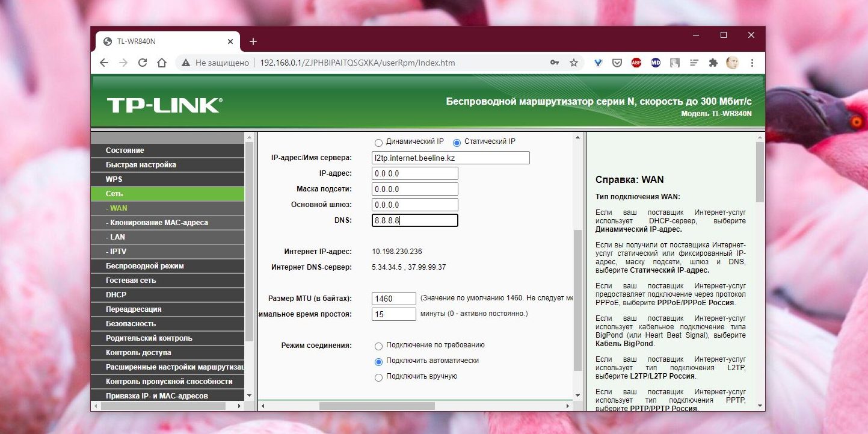Open the Pocket extension icon

(617, 63)
